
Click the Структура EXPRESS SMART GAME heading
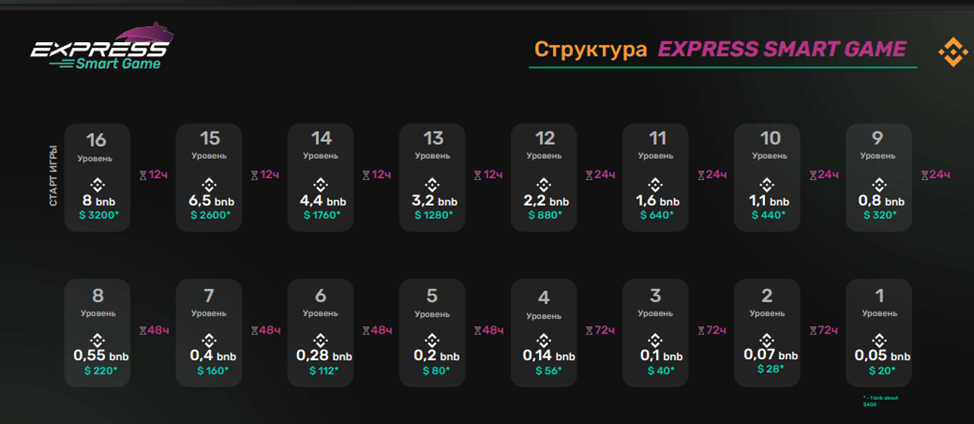point(720,50)
